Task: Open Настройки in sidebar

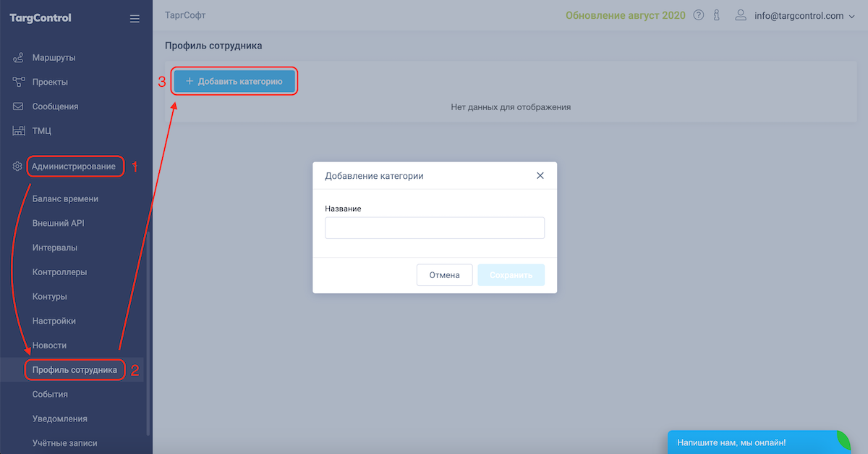Action: click(54, 321)
